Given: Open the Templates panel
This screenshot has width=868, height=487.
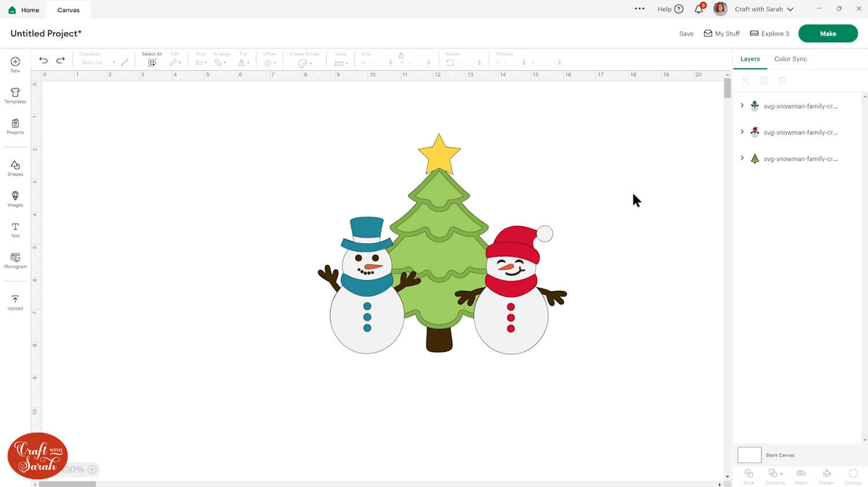Looking at the screenshot, I should (x=15, y=96).
